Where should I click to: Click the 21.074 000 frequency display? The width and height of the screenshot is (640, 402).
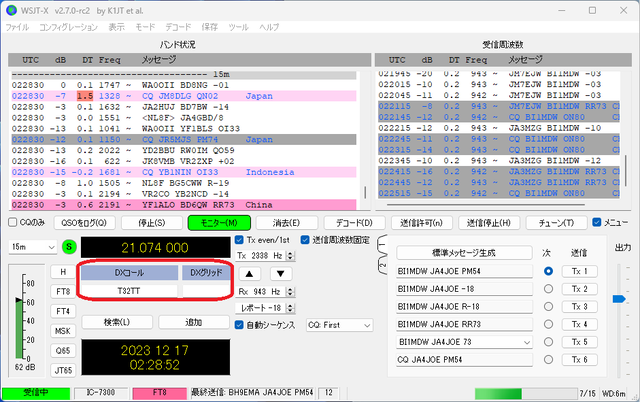[156, 247]
